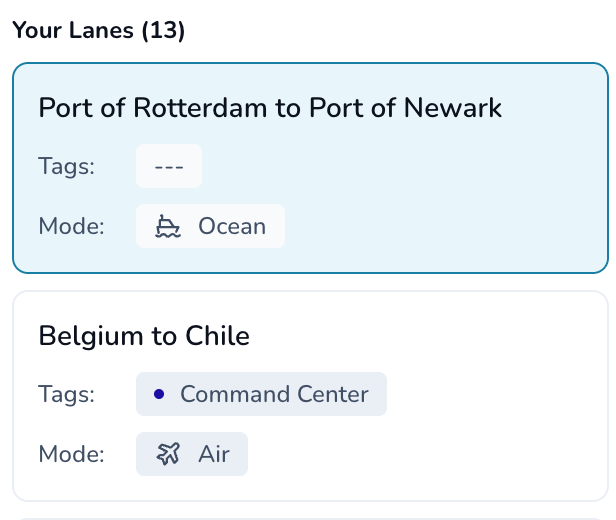The height and width of the screenshot is (520, 616).
Task: Open the Belgium to Chile lane card
Action: 310,396
